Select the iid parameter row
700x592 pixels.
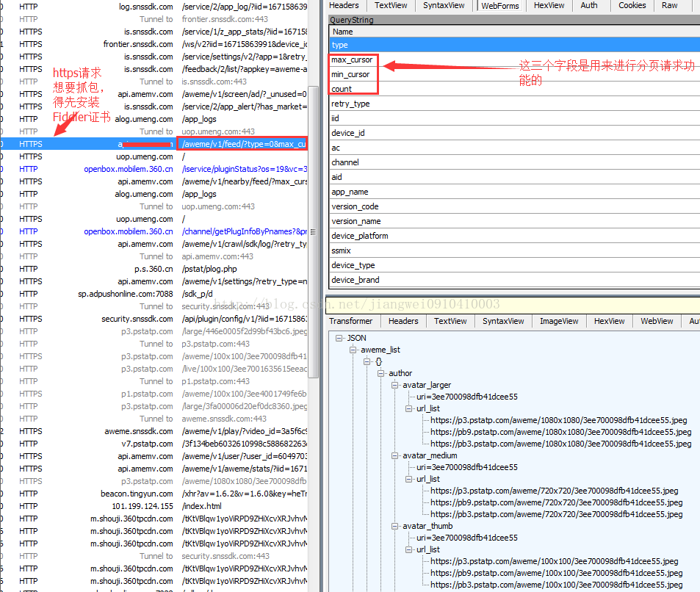[x=515, y=118]
